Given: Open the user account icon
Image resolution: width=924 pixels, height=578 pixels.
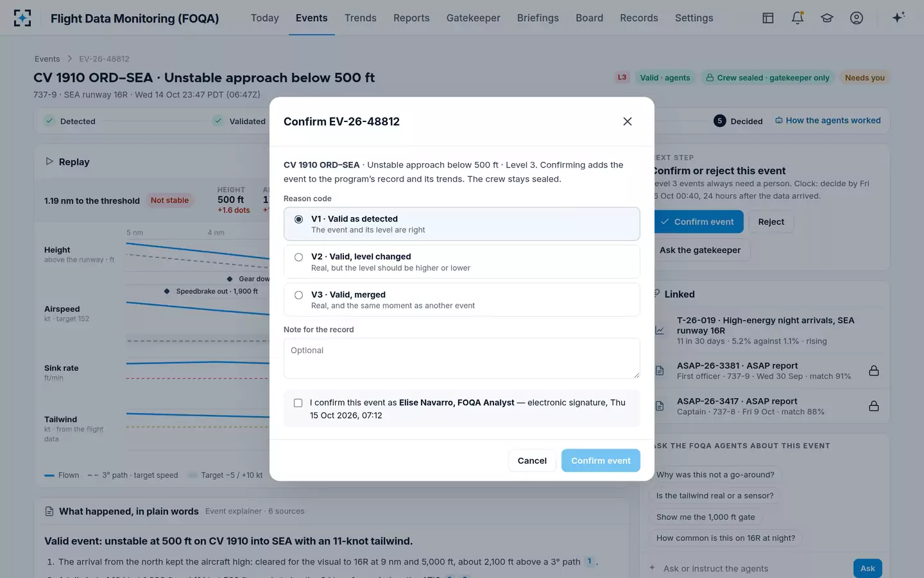Looking at the screenshot, I should click(x=857, y=18).
